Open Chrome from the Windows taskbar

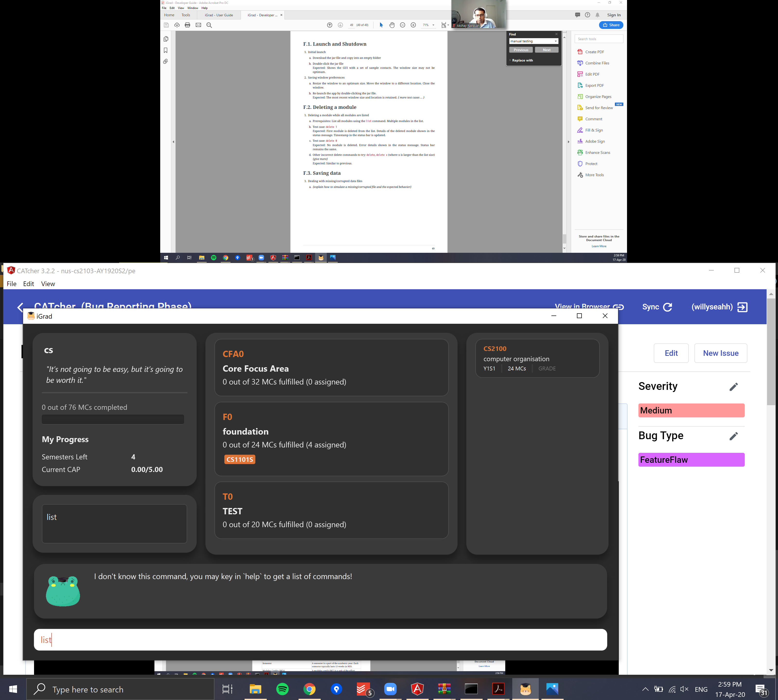(309, 689)
